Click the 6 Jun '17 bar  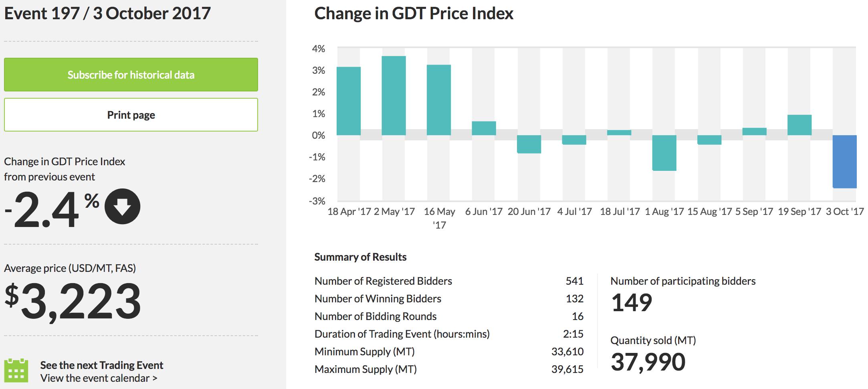[484, 128]
